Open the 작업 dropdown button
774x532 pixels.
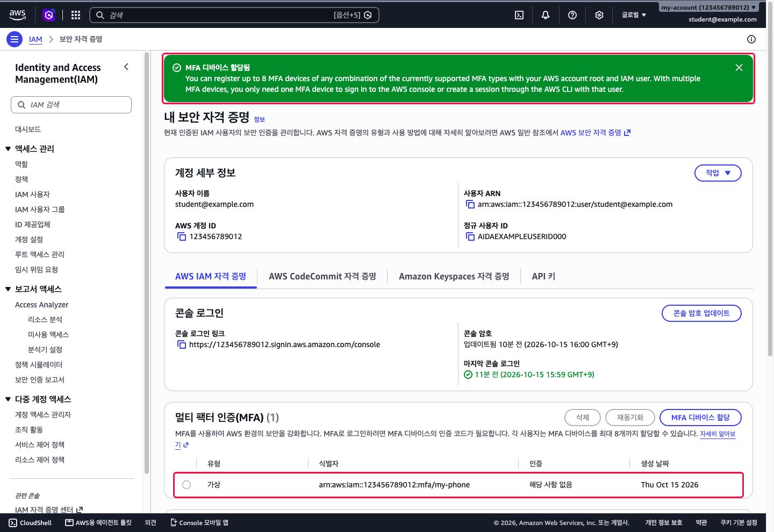coord(718,173)
